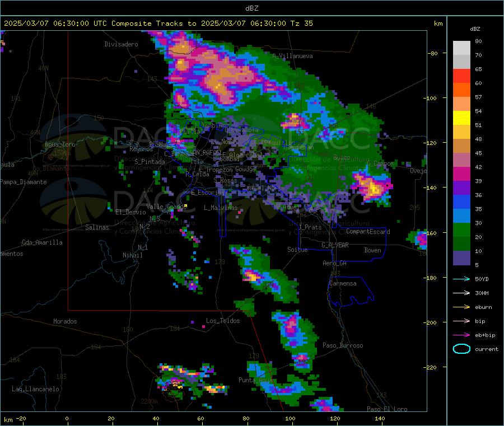Screen dimensions: 504x426
Task: Select the purple 36–39 dBZ legend swatch
Action: coord(461,188)
